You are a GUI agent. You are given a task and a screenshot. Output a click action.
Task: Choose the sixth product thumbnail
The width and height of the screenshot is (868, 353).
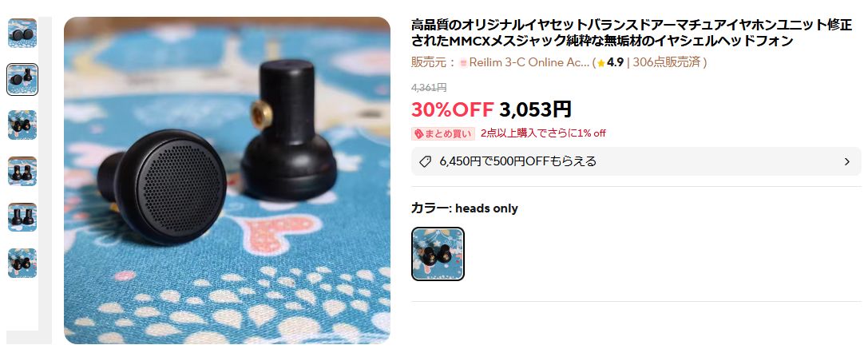22,263
